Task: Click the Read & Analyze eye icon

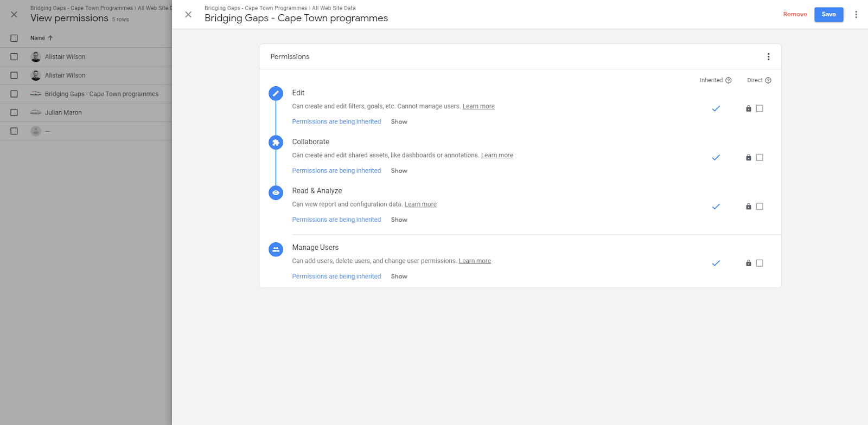Action: point(276,192)
